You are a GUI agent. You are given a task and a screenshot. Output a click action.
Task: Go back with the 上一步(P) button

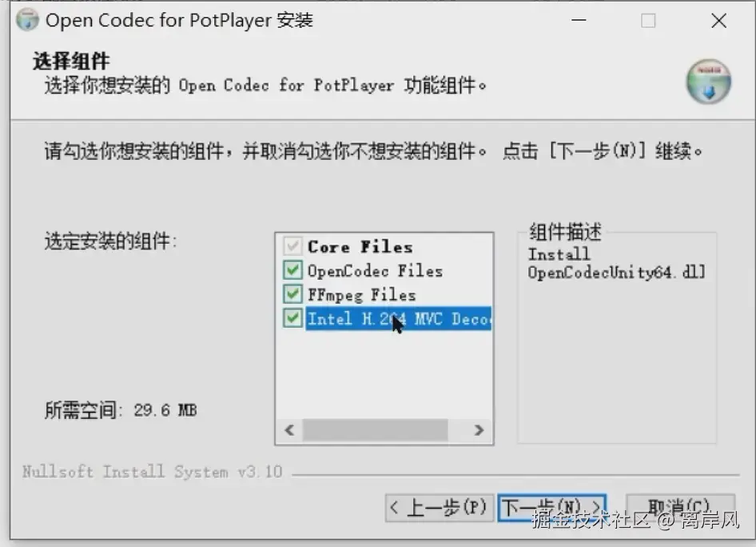[440, 508]
